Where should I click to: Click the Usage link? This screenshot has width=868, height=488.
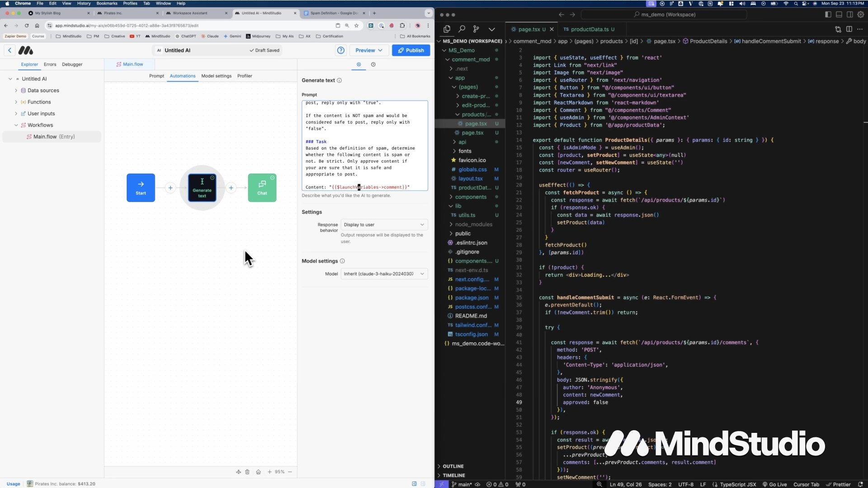pyautogui.click(x=13, y=483)
